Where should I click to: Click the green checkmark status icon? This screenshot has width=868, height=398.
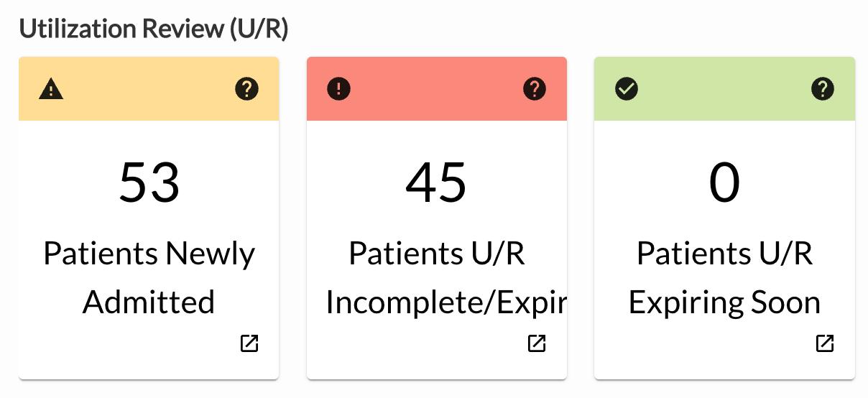(627, 89)
